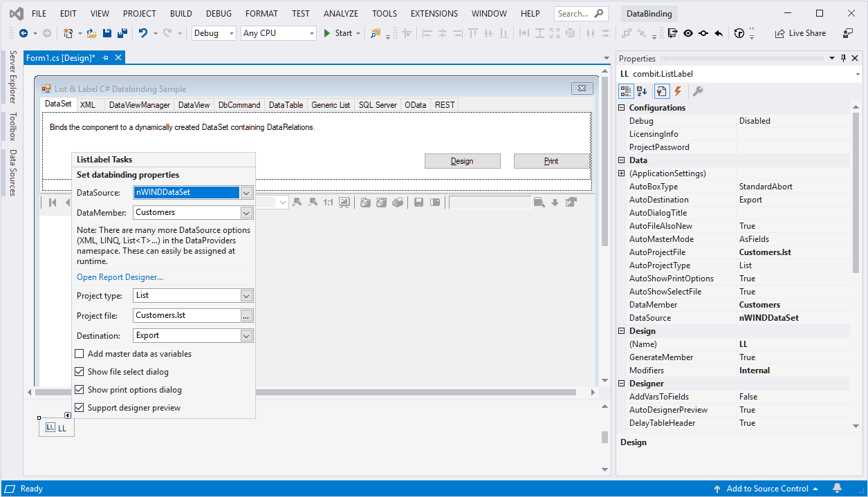Click the Start debugging button

(338, 33)
